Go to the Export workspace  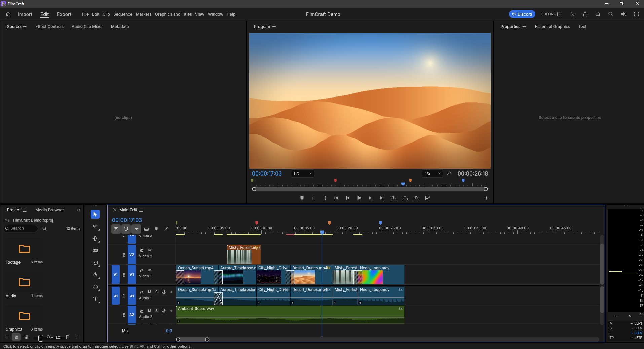click(64, 14)
